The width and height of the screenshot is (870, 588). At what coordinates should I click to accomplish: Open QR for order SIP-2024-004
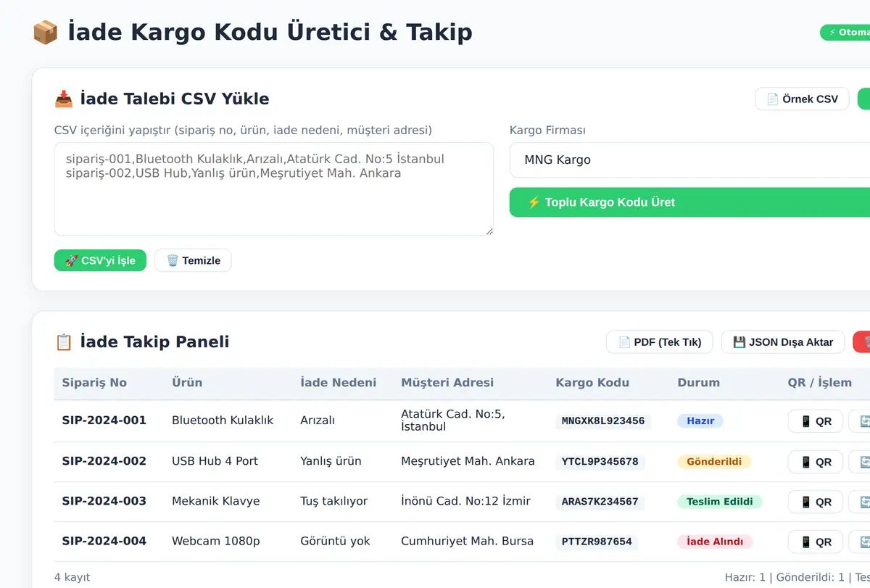(816, 542)
